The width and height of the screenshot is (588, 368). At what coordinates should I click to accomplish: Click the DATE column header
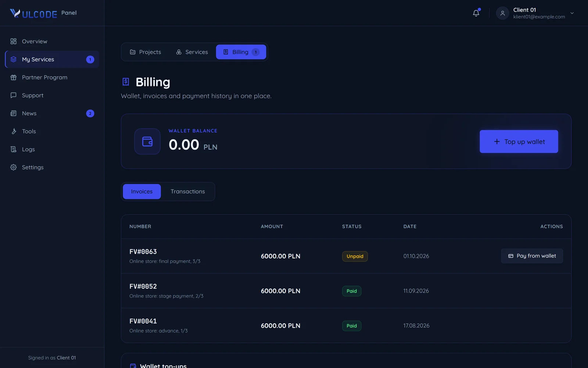(x=410, y=226)
